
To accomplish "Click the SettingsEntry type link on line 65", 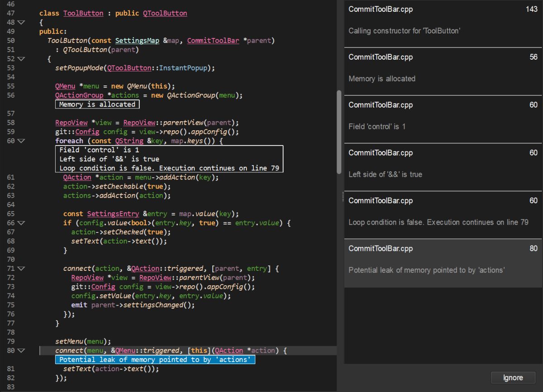I will (113, 214).
